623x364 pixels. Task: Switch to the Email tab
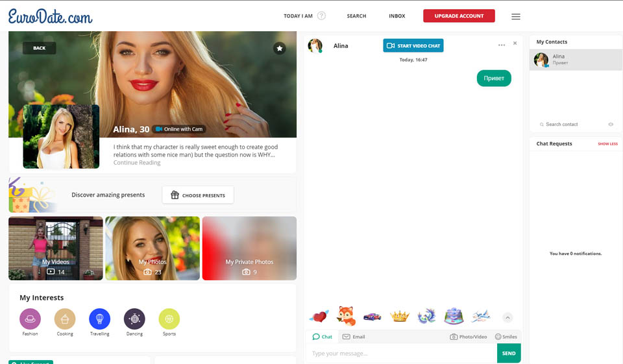click(x=354, y=337)
